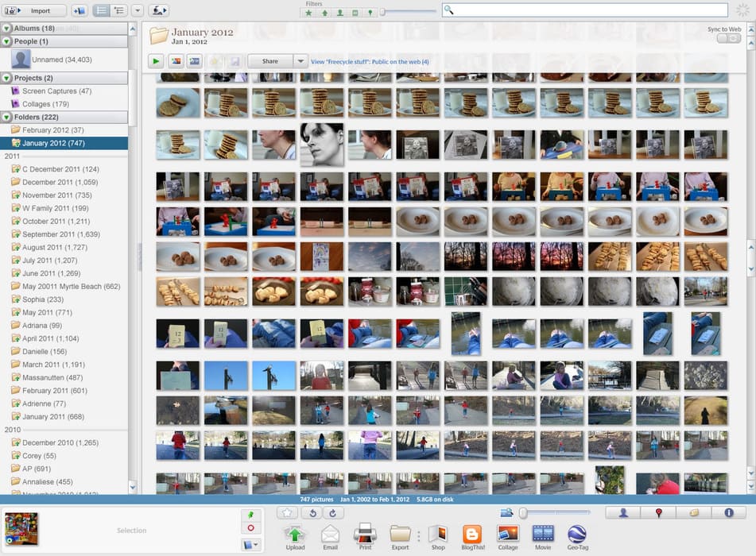
Task: Collapse the People section
Action: pos(6,41)
